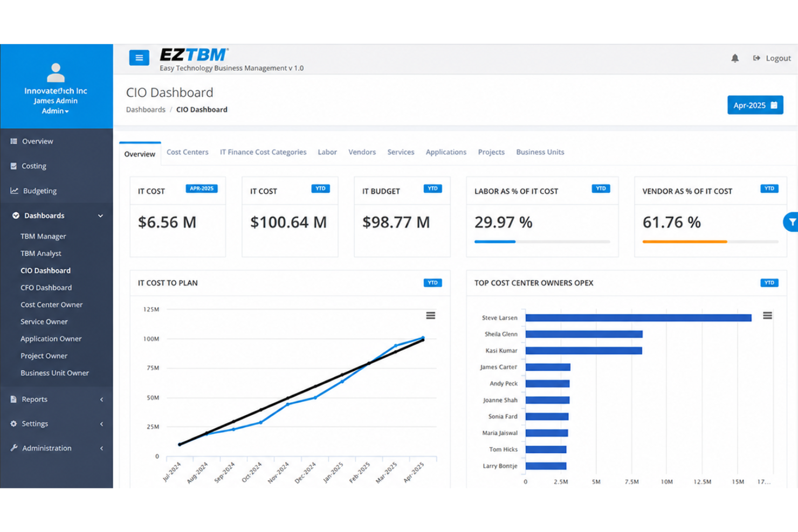Click the Budgeting chart icon
Image resolution: width=798 pixels, height=532 pixels.
(15, 190)
